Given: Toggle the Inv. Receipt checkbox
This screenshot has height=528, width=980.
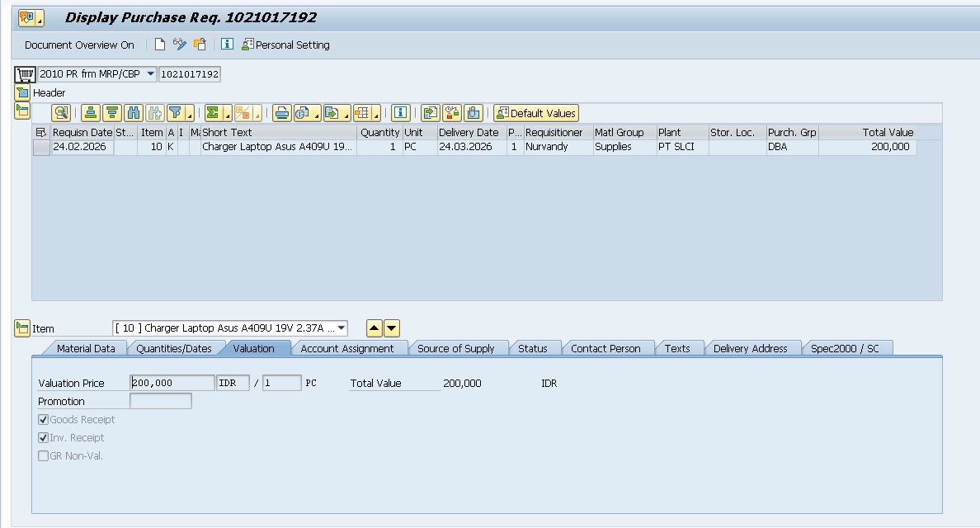Looking at the screenshot, I should tap(44, 438).
